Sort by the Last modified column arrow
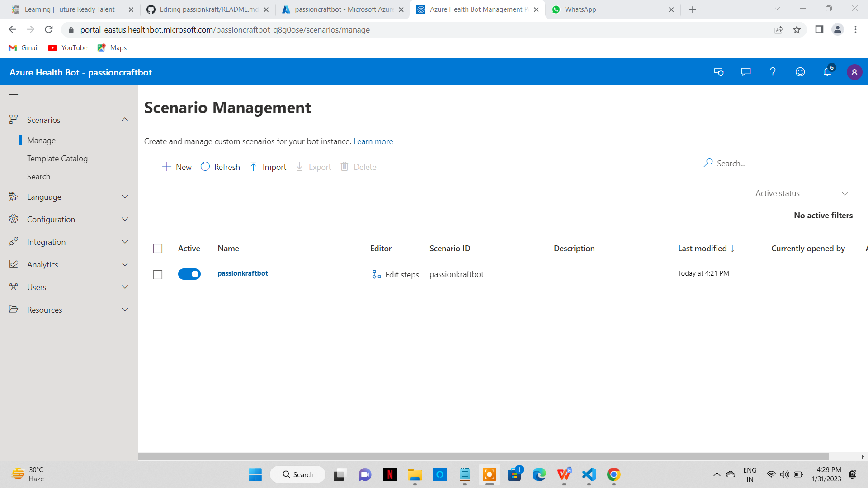Screen dimensions: 868x488 tap(732, 248)
